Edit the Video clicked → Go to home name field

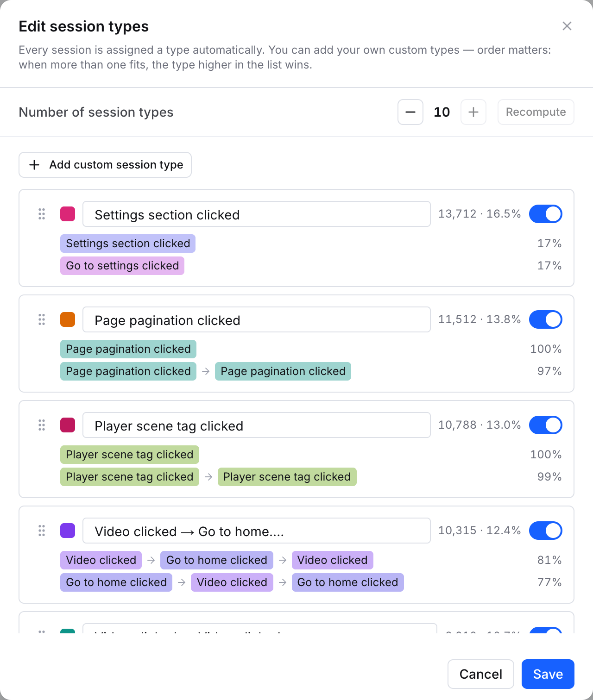pyautogui.click(x=257, y=531)
